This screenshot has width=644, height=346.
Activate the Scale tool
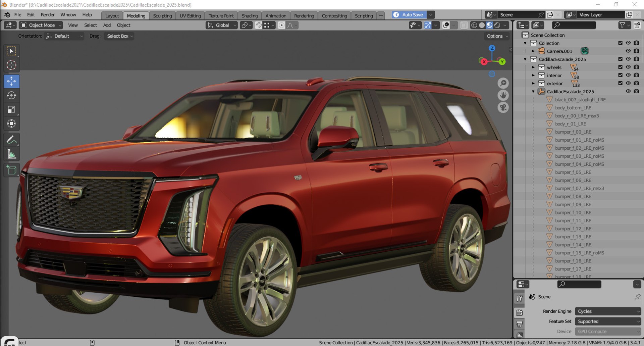tap(11, 110)
